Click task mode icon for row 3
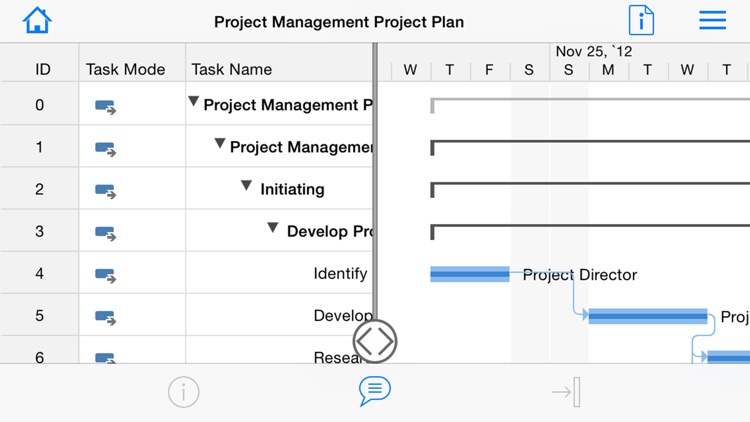Viewport: 750px width, 422px height. coord(105,232)
